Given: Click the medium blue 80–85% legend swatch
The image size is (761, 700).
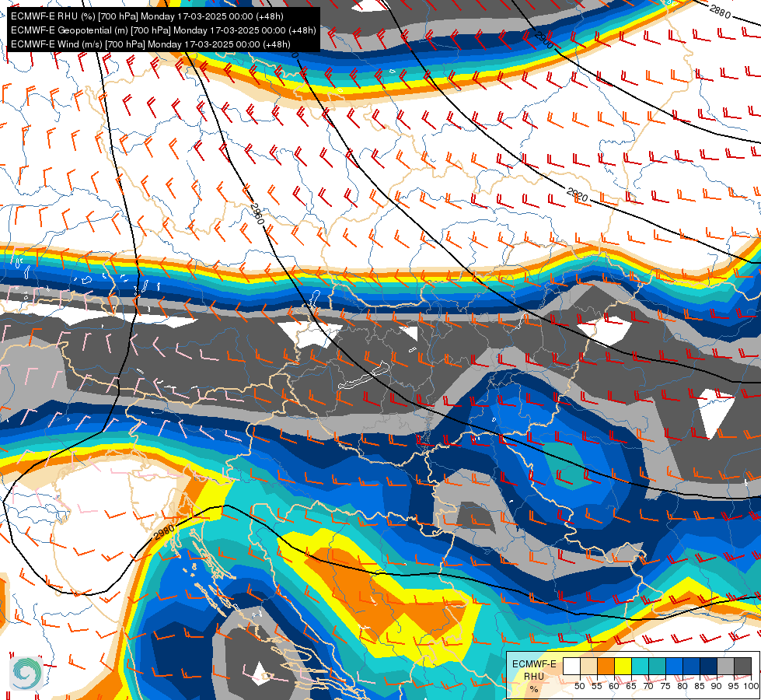Looking at the screenshot, I should coord(691,667).
